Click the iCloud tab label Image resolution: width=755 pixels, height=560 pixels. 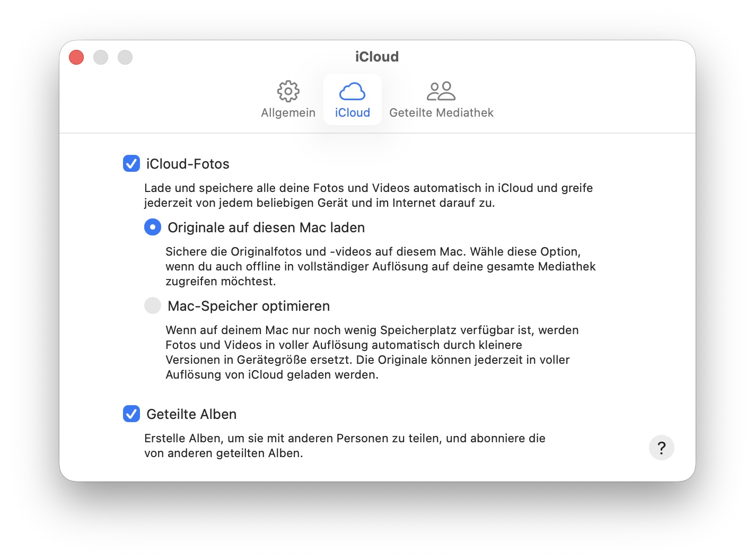[x=353, y=113]
